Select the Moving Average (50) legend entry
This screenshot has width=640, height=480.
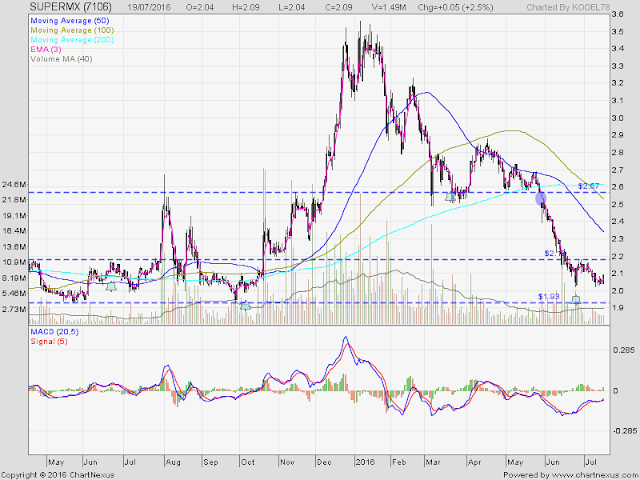(69, 20)
